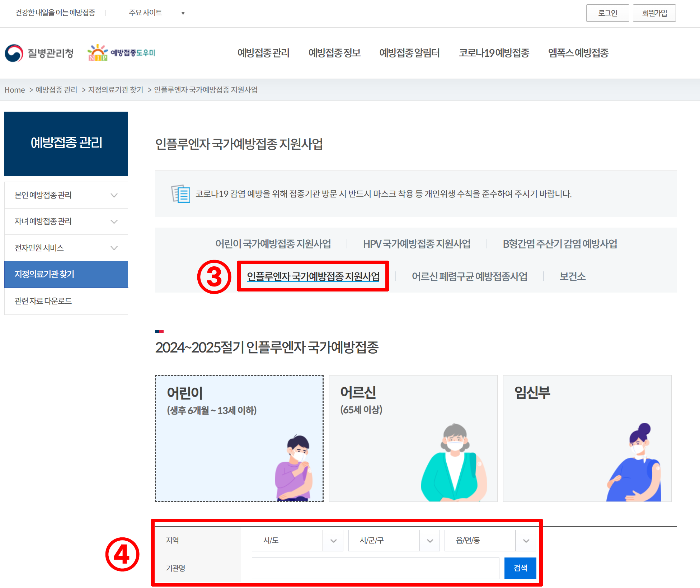Open the 예방접종 정보 menu
Viewport: 700px width, 588px height.
(x=334, y=53)
